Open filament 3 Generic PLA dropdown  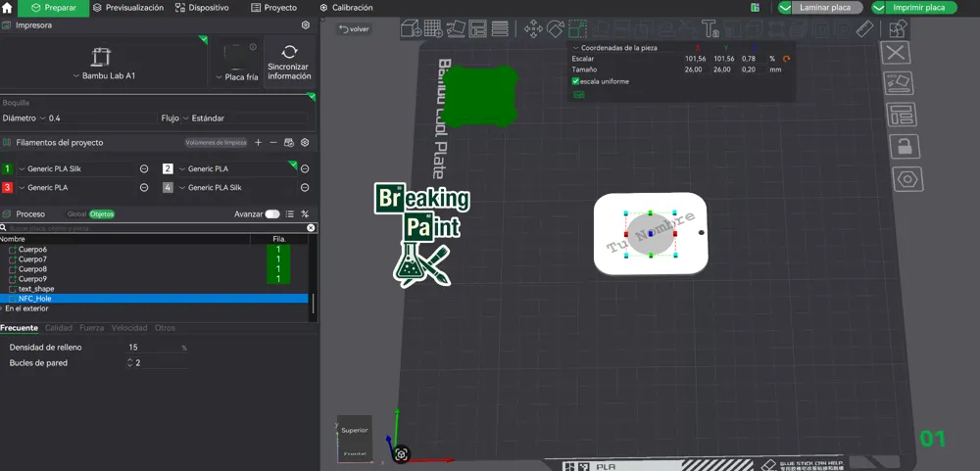pyautogui.click(x=75, y=187)
